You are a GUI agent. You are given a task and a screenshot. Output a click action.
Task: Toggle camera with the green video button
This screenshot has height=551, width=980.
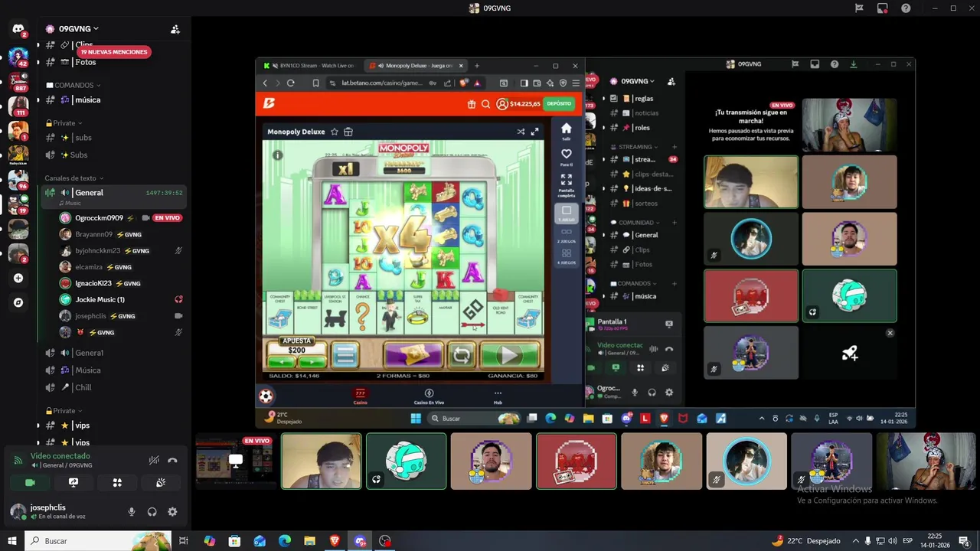click(30, 483)
